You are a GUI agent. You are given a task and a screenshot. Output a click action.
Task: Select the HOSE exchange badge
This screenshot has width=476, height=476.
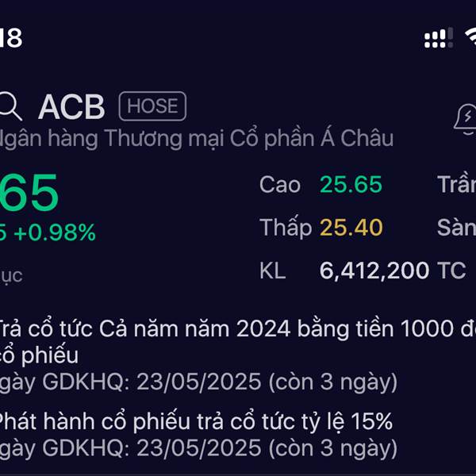click(152, 106)
